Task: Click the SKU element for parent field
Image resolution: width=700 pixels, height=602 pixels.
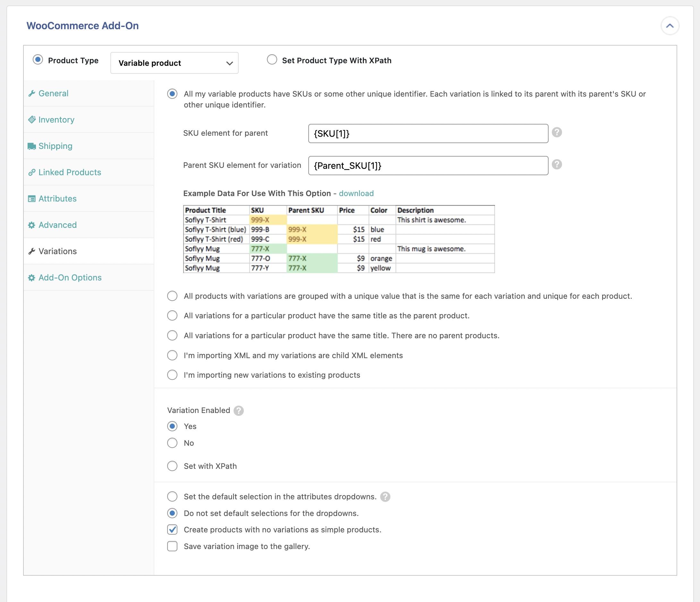Action: click(x=428, y=133)
